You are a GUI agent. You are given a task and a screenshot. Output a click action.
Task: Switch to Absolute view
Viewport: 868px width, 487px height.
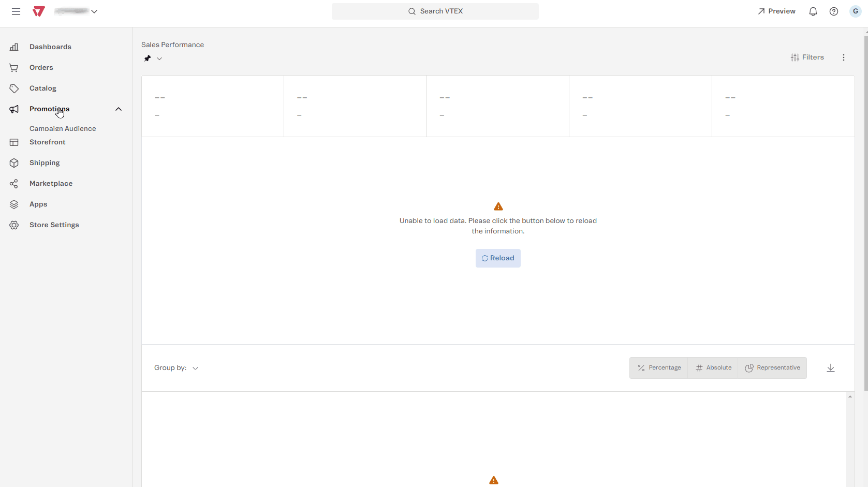tap(713, 368)
